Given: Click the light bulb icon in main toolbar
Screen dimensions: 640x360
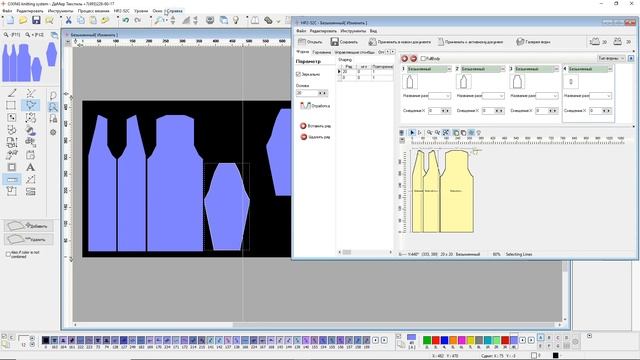Looking at the screenshot, I should pos(236,20).
